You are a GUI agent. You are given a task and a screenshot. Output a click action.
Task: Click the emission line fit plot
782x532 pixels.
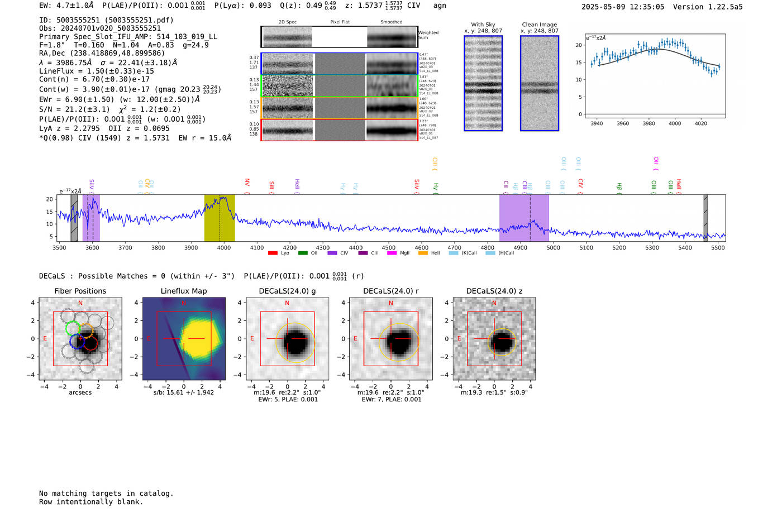pyautogui.click(x=655, y=76)
